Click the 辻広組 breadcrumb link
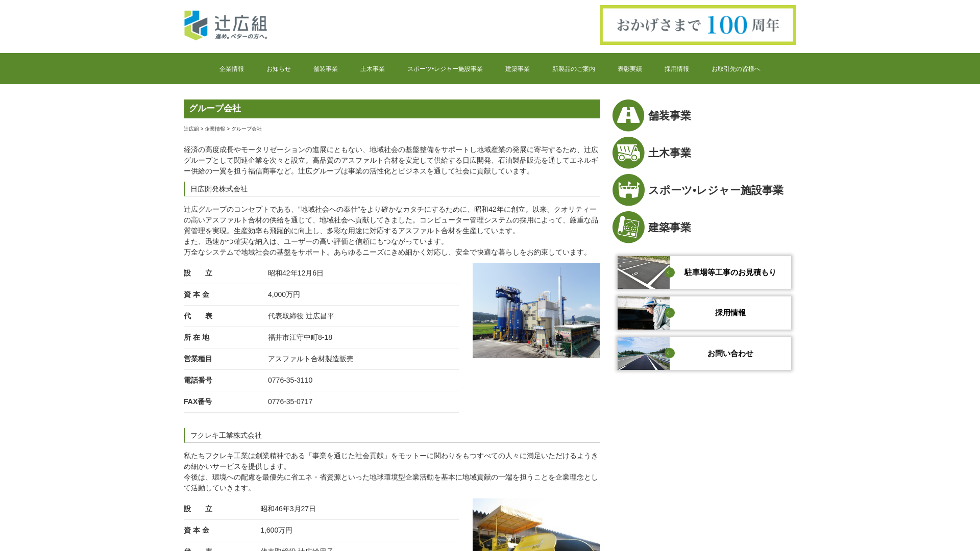This screenshot has height=551, width=980. tap(190, 129)
